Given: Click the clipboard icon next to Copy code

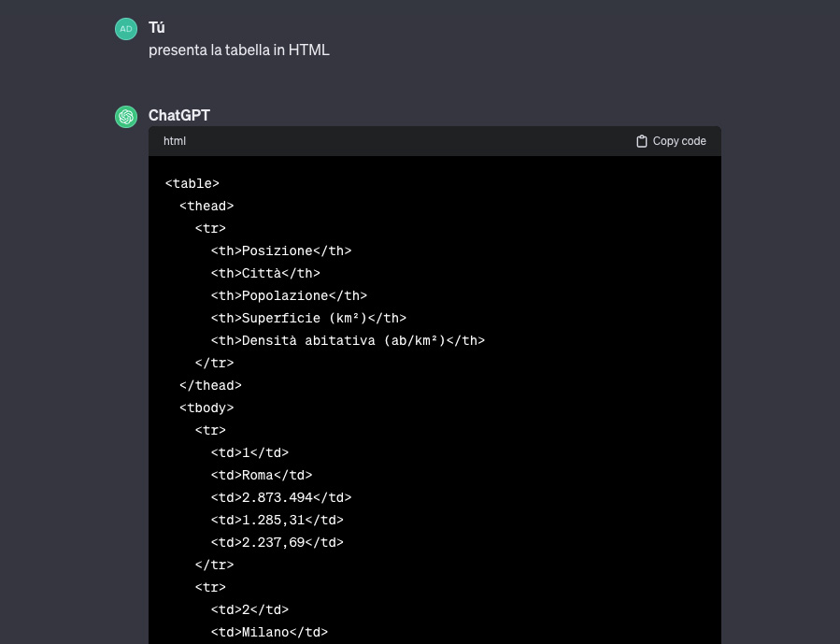Looking at the screenshot, I should click(642, 141).
